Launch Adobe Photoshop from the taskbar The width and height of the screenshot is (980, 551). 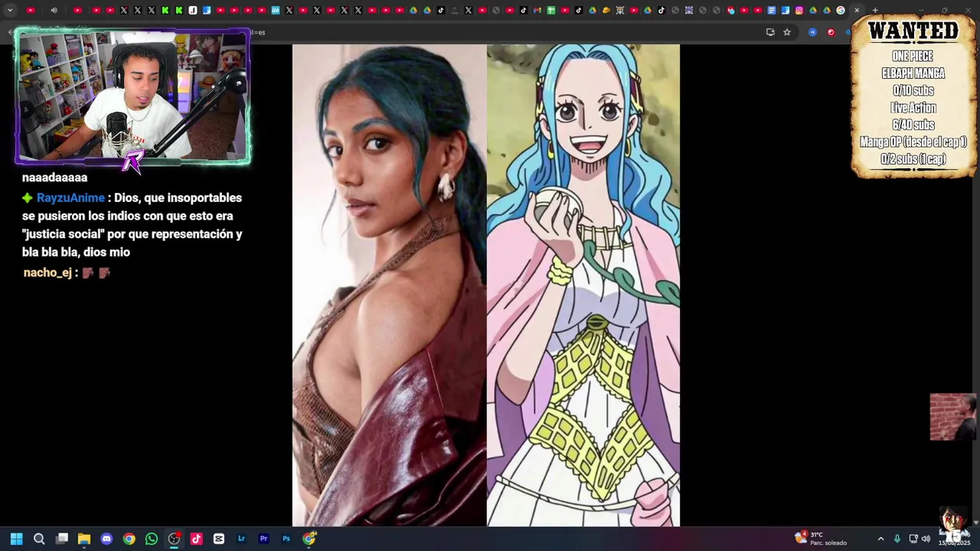click(x=286, y=539)
